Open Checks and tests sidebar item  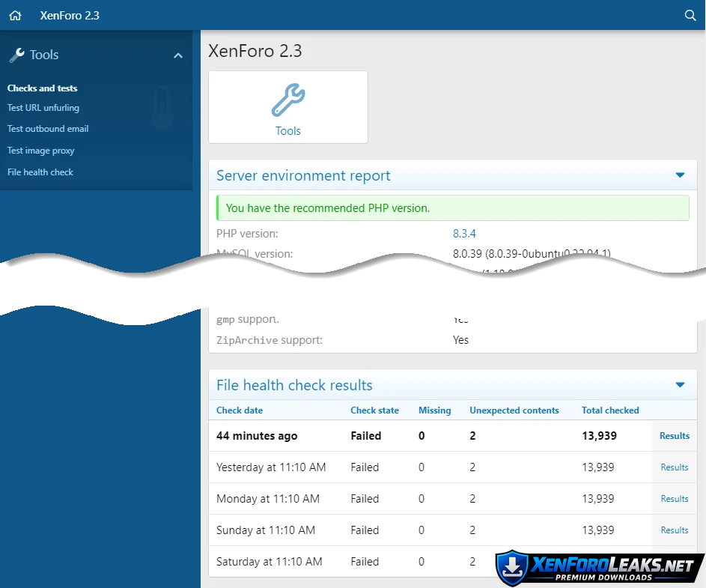pos(43,88)
